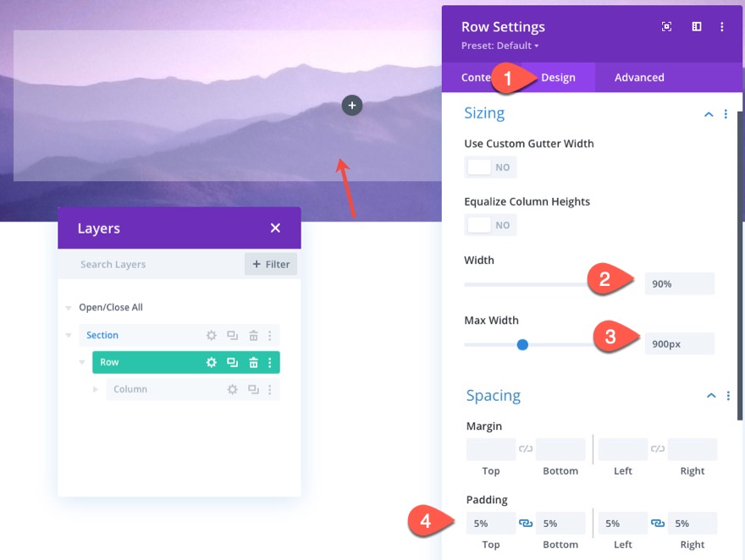Viewport: 745px width, 560px height.
Task: Duplicate the Row layer
Action: coord(232,363)
